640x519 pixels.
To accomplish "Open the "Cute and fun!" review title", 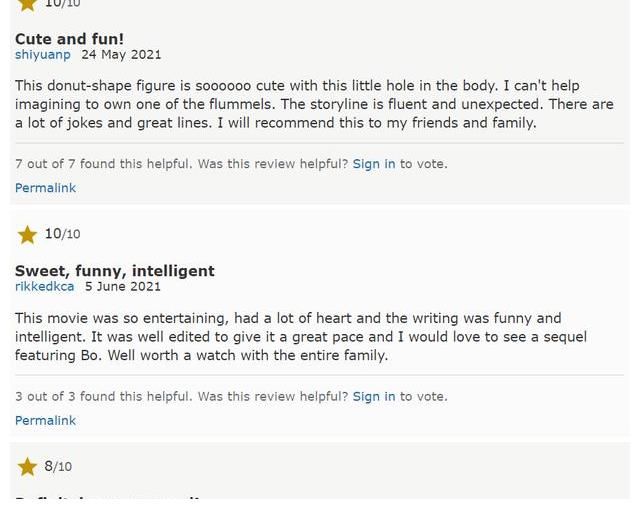I will pyautogui.click(x=69, y=39).
